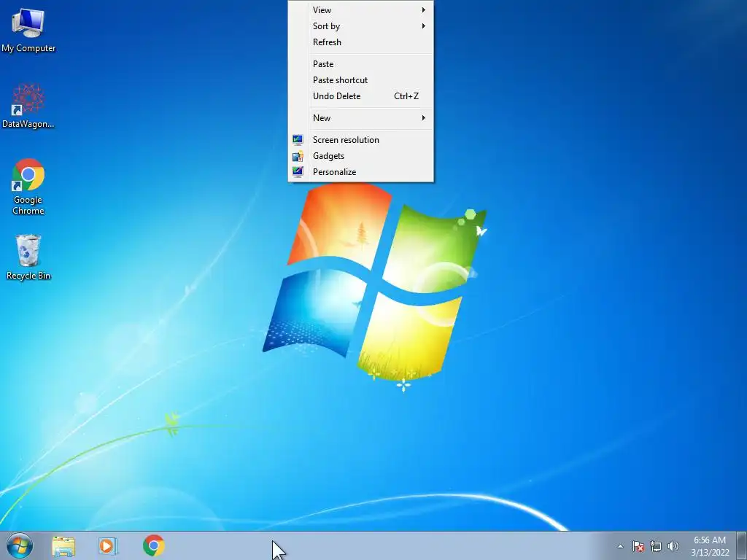The image size is (747, 560).
Task: Open Gadgets from the context menu
Action: 360,156
